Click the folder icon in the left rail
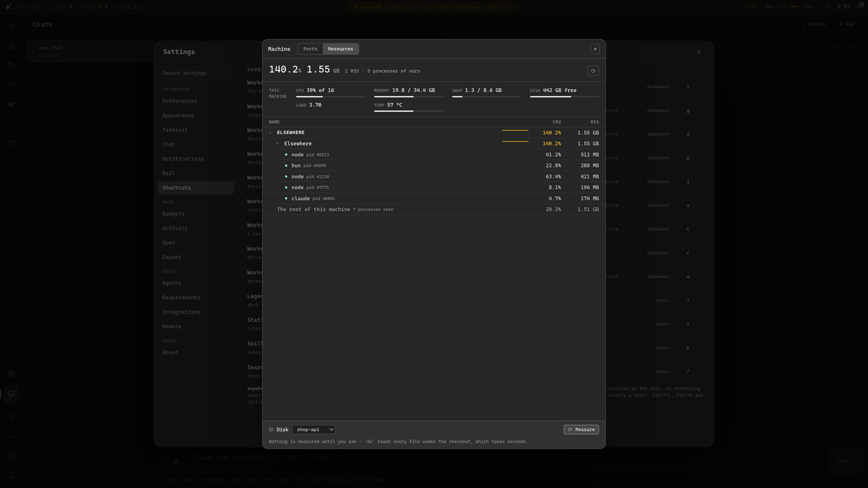This screenshot has width=868, height=488. 11,143
